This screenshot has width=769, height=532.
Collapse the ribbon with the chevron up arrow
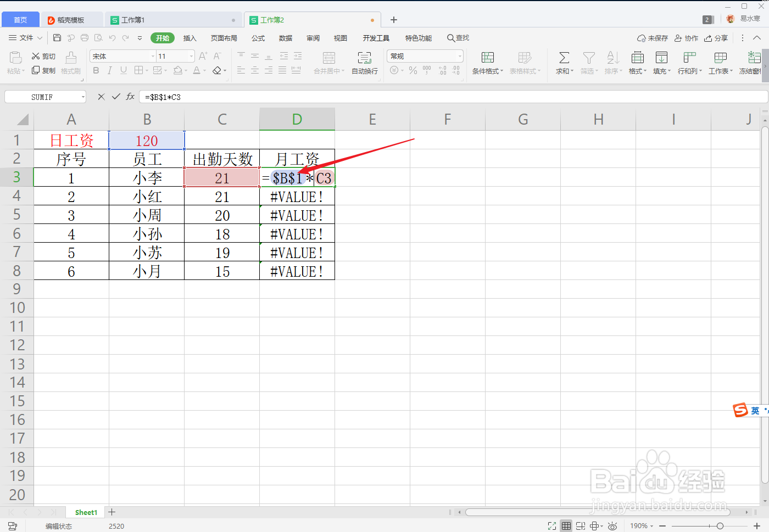(757, 38)
